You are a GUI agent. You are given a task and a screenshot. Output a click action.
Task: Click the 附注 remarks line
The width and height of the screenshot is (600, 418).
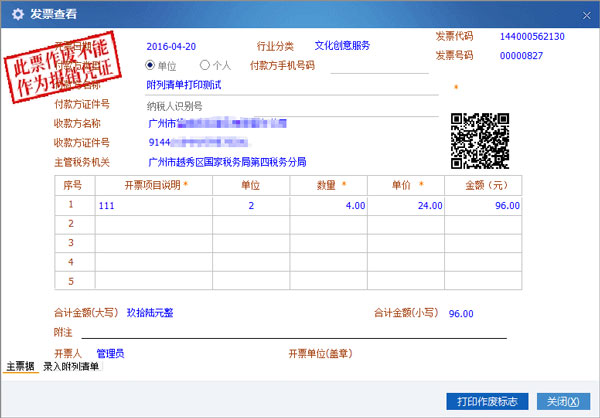coord(300,332)
